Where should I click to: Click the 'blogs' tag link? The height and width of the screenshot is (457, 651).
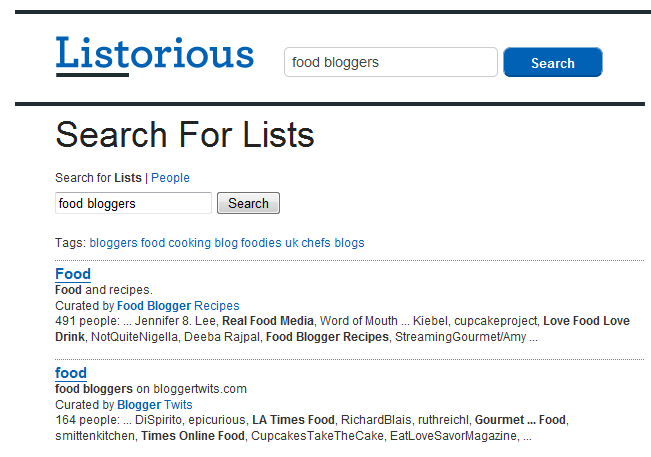349,243
